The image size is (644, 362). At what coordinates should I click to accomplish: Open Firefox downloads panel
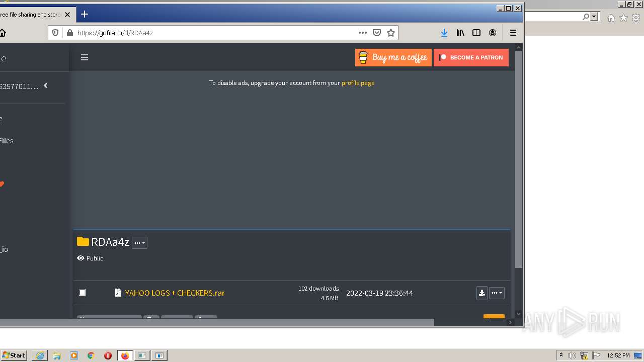pos(444,33)
